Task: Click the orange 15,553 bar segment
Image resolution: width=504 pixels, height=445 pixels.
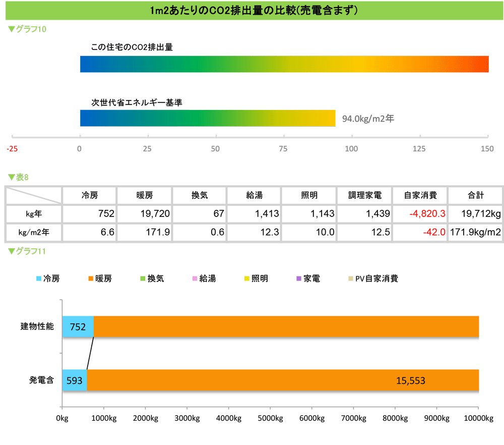Action: point(283,380)
